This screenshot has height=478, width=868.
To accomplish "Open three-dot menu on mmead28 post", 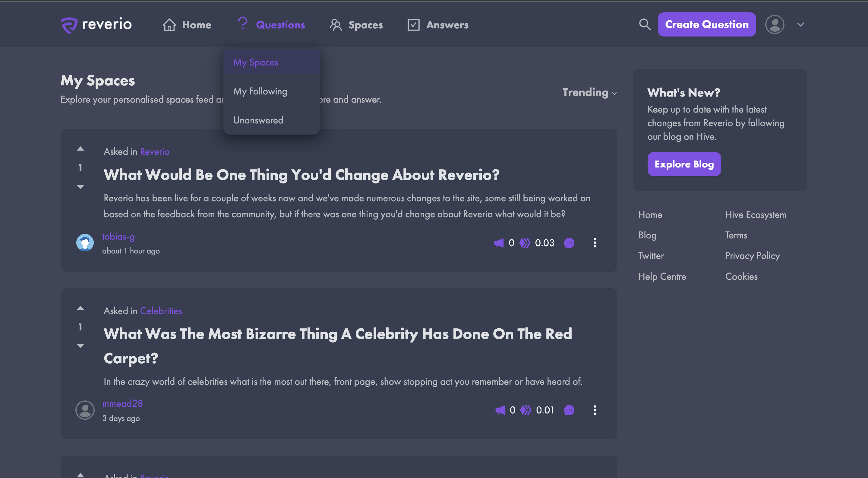I will tap(595, 410).
